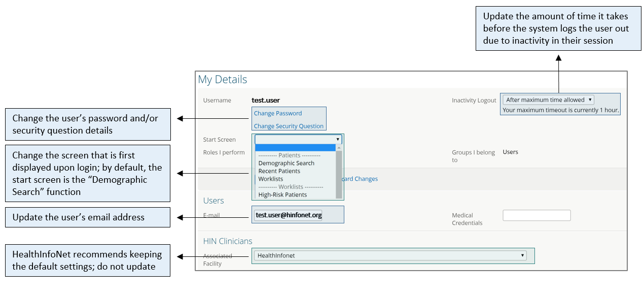Choose Recent Patients in the list

279,171
